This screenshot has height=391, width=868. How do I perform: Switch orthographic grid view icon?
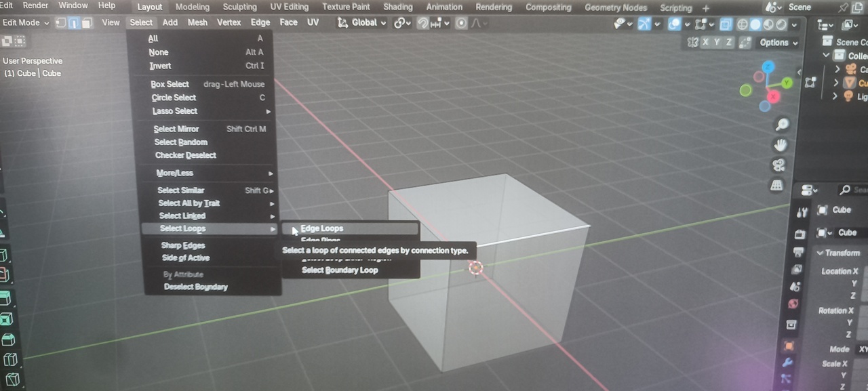click(777, 185)
